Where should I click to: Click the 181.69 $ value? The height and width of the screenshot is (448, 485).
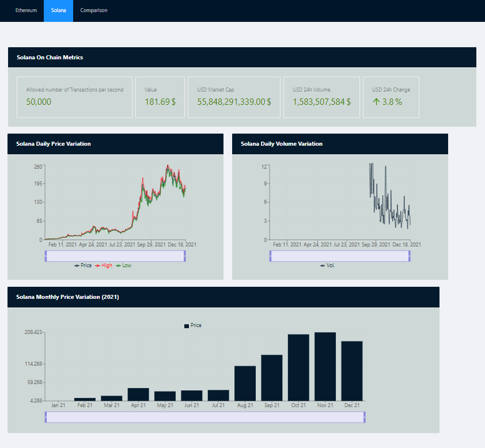[x=160, y=102]
